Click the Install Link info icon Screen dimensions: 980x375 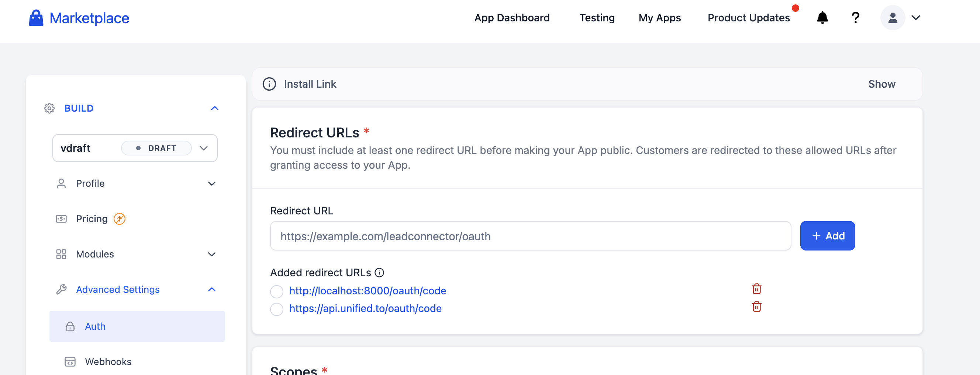pyautogui.click(x=269, y=84)
